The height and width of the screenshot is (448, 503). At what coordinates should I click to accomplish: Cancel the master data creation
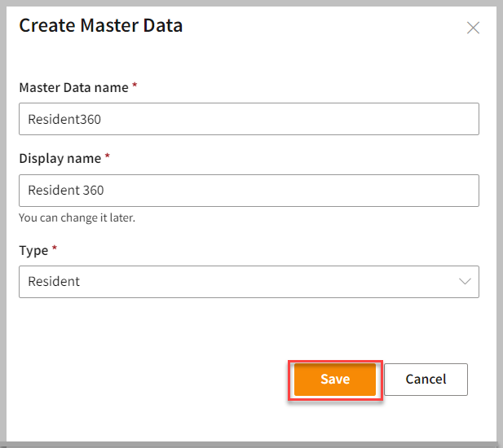(x=426, y=379)
